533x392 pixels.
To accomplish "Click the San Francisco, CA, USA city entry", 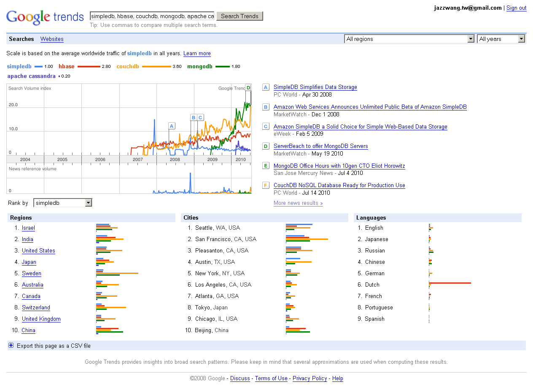I will 226,239.
